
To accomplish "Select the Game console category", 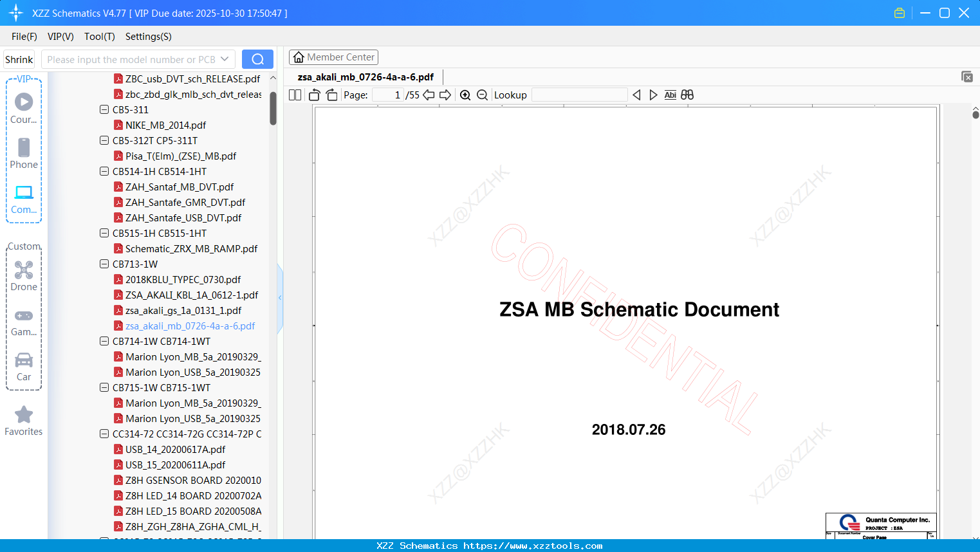I will click(24, 322).
